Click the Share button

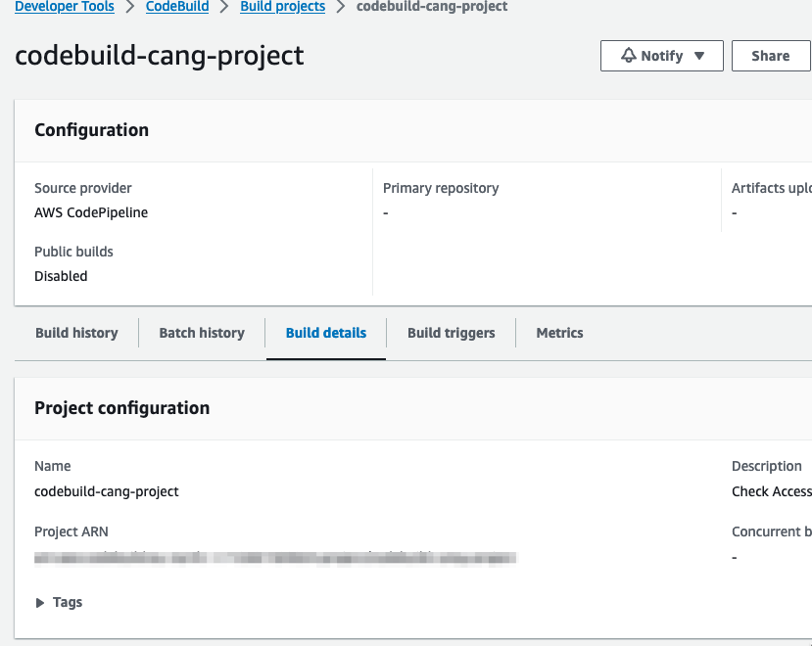(770, 55)
